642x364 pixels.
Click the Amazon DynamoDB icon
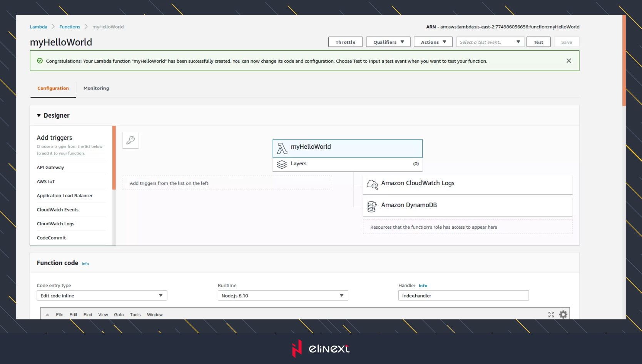click(372, 206)
